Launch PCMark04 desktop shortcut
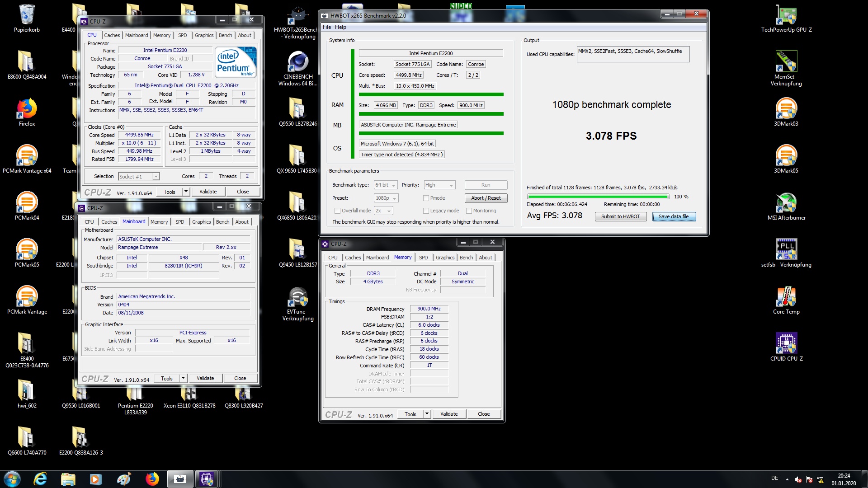The width and height of the screenshot is (868, 488). [x=27, y=206]
